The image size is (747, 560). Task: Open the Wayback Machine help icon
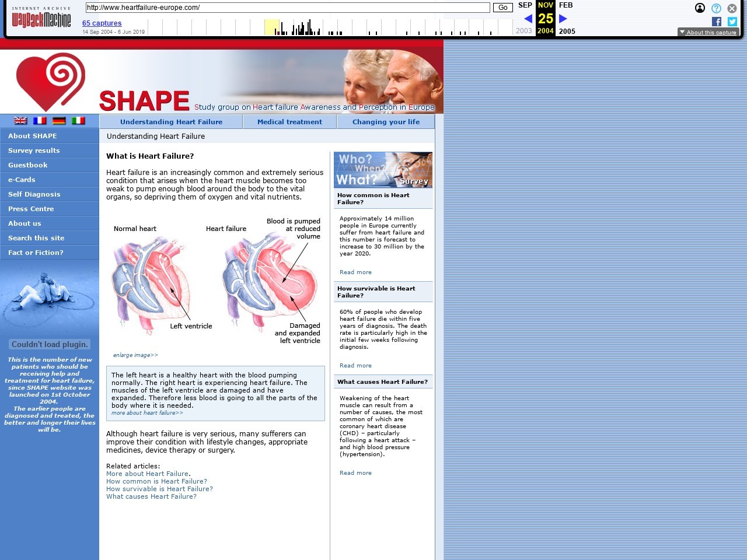click(716, 8)
